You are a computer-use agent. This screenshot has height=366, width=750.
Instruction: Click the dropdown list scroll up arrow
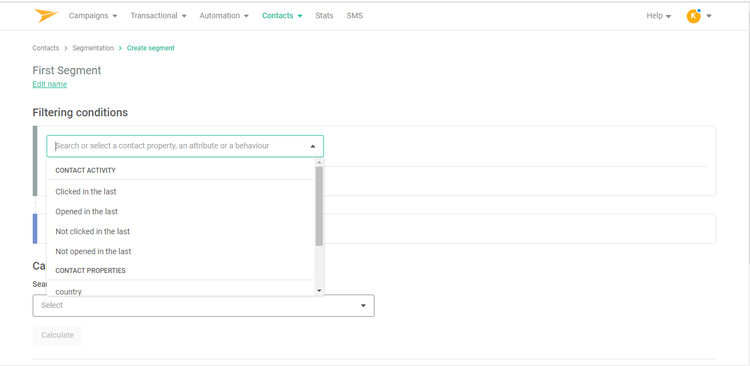(319, 163)
